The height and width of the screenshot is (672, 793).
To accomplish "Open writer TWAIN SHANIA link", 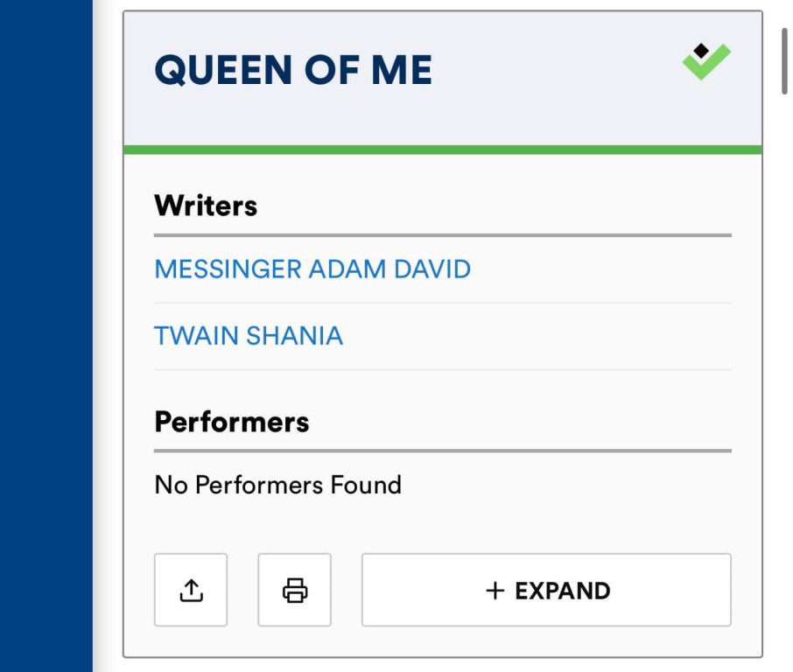I will [x=249, y=336].
